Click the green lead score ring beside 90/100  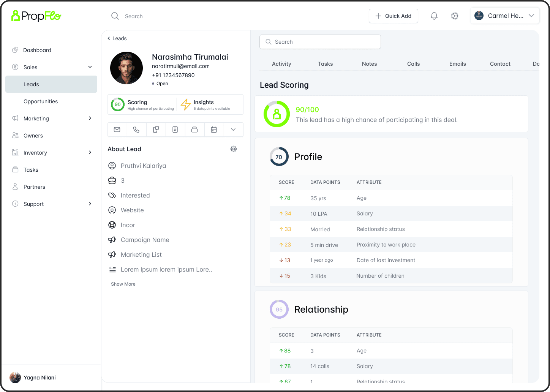point(277,114)
